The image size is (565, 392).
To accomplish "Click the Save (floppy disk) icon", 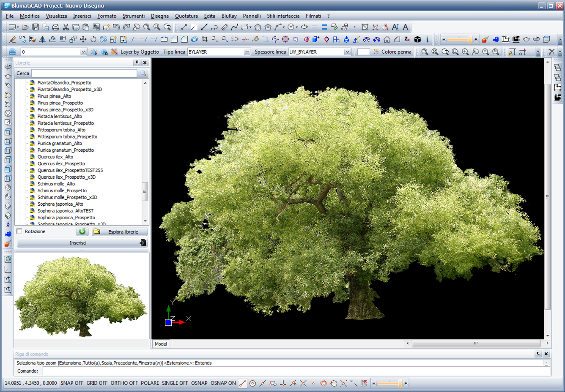I will click(36, 27).
